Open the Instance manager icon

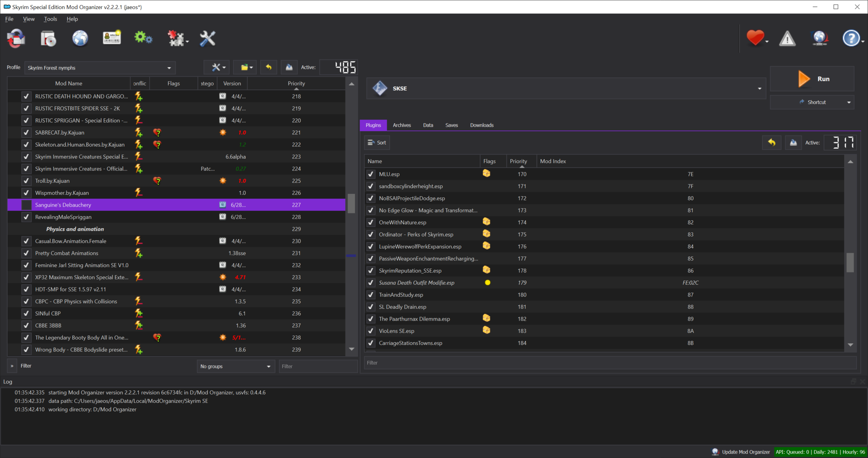(x=16, y=38)
